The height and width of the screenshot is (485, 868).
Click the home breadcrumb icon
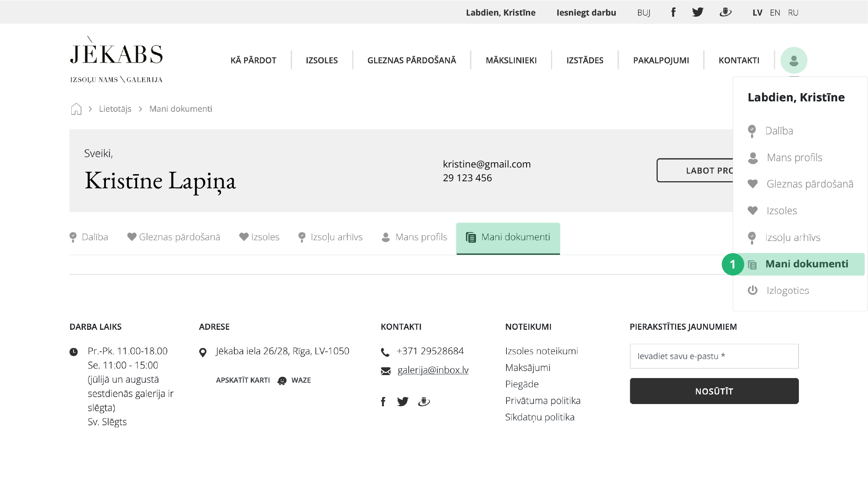pyautogui.click(x=76, y=109)
